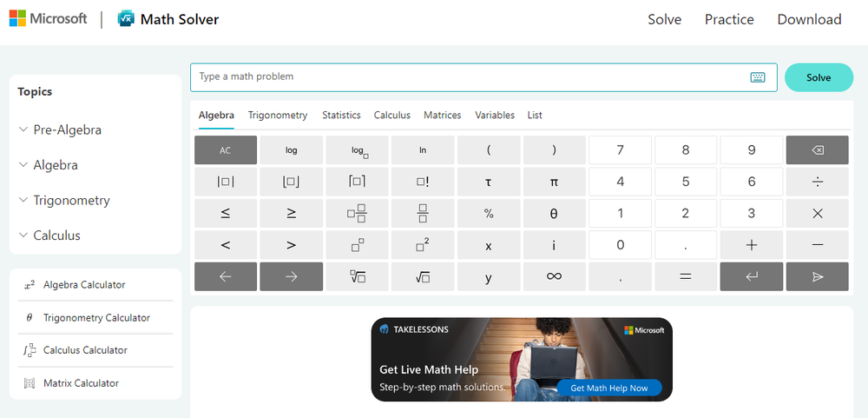This screenshot has height=418, width=868.
Task: Move cursor right with arrow key
Action: click(291, 276)
